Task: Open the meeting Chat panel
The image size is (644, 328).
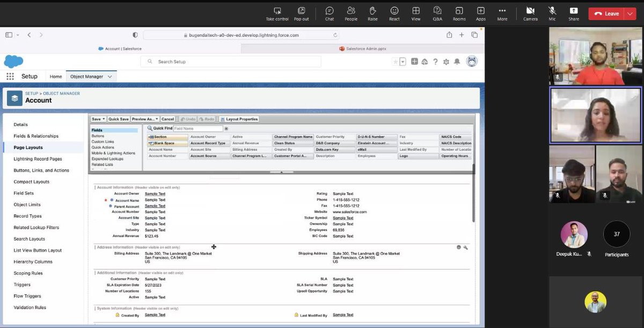Action: coord(330,13)
